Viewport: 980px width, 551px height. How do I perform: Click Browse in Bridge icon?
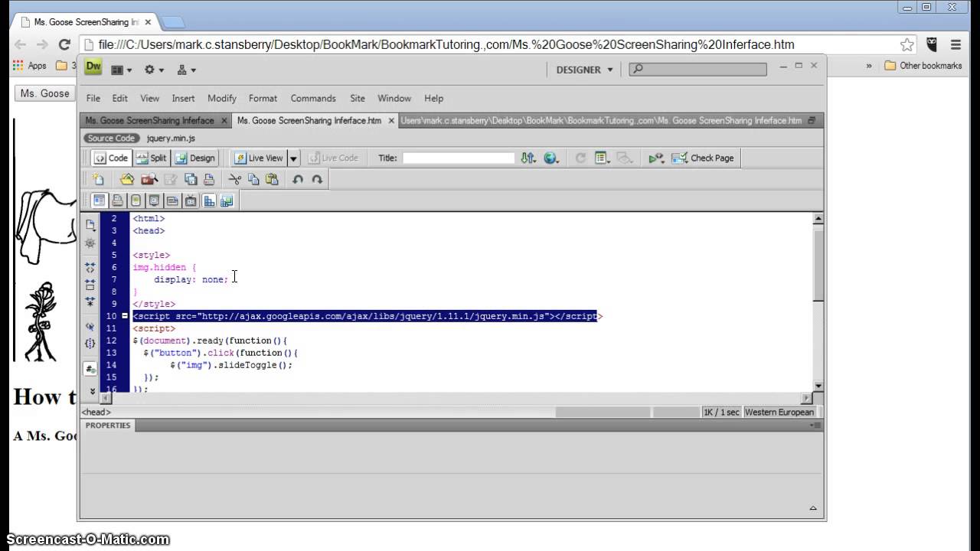pyautogui.click(x=149, y=179)
